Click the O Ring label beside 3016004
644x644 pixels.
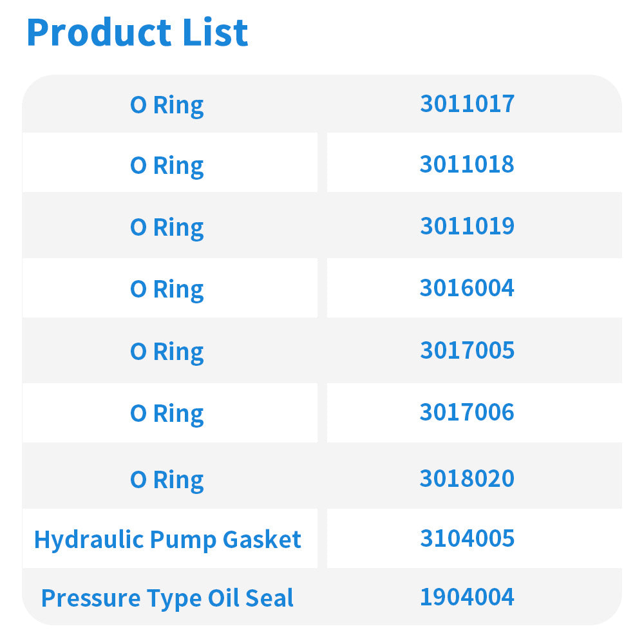click(x=167, y=289)
